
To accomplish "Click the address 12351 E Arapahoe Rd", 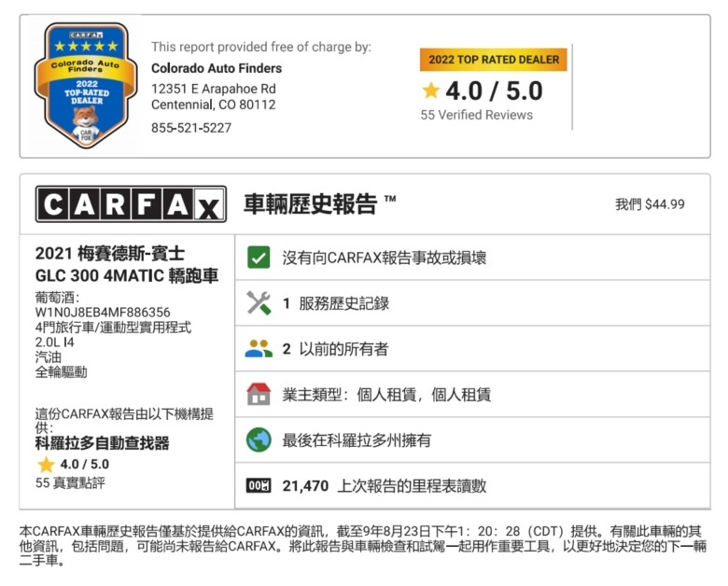I will (214, 89).
